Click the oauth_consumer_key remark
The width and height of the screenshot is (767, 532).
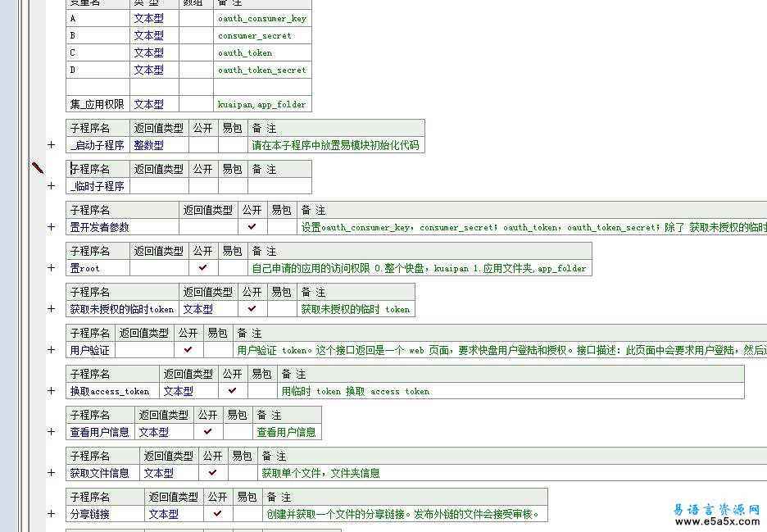pyautogui.click(x=262, y=19)
